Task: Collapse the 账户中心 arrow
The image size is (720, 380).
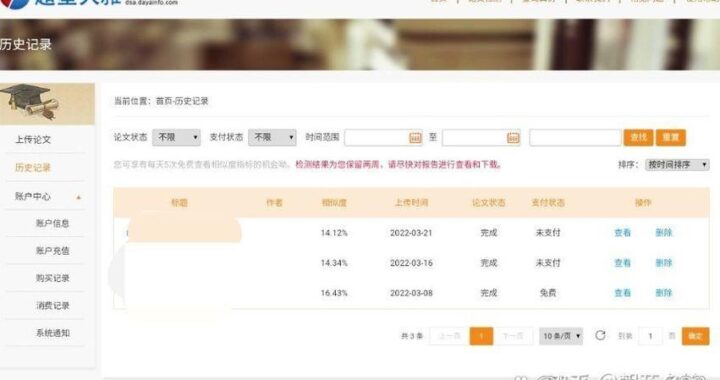Action: [x=79, y=197]
